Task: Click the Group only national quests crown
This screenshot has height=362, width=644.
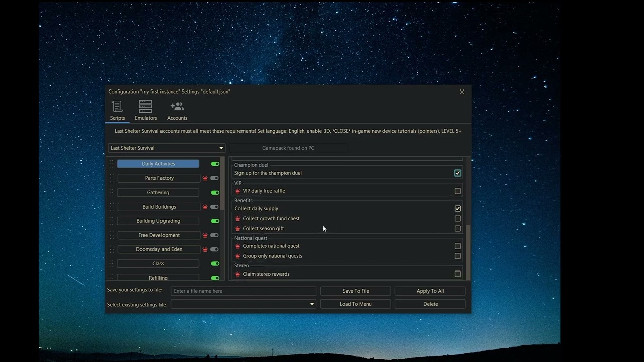Action: (238, 256)
